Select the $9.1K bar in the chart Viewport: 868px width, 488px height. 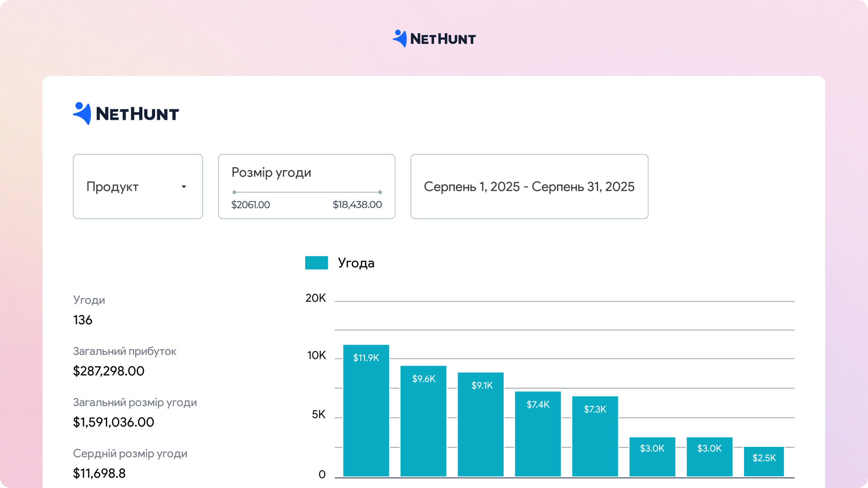[481, 424]
